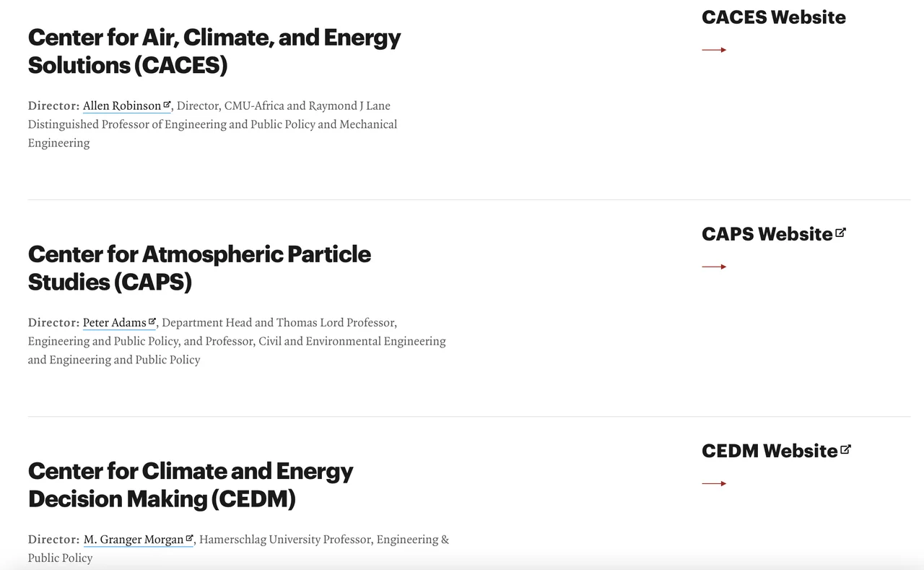Click red arrow under CAPS Website

tap(714, 267)
